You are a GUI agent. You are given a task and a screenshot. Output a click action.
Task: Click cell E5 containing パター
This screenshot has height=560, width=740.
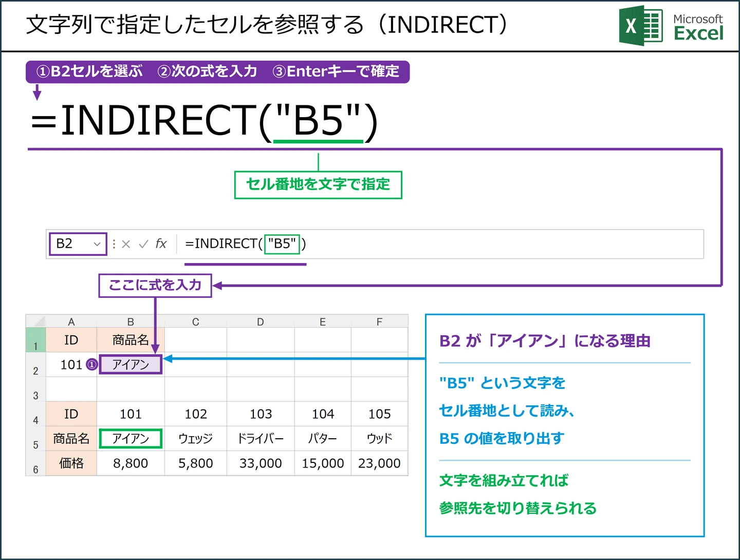323,439
